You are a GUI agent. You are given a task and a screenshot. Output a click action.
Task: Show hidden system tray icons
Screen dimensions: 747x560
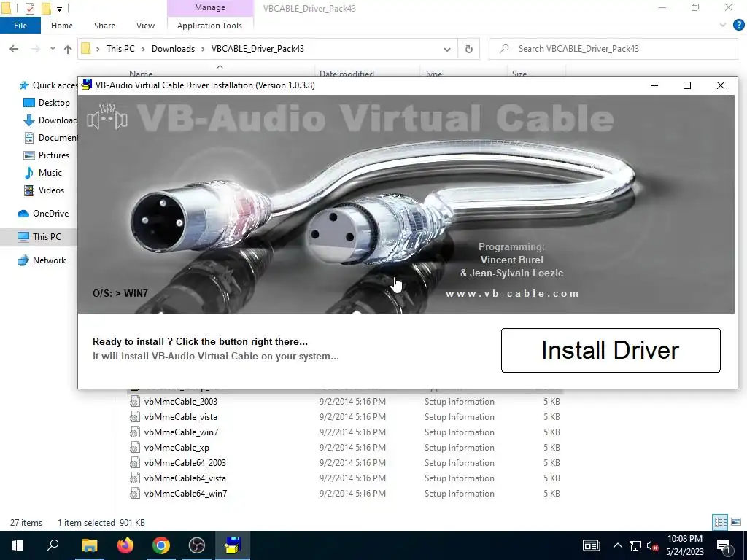[617, 545]
